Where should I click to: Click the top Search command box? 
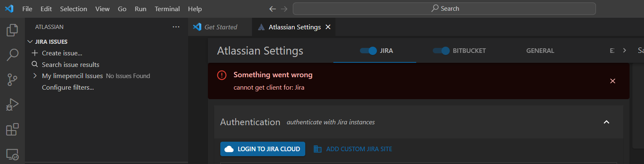coord(444,9)
